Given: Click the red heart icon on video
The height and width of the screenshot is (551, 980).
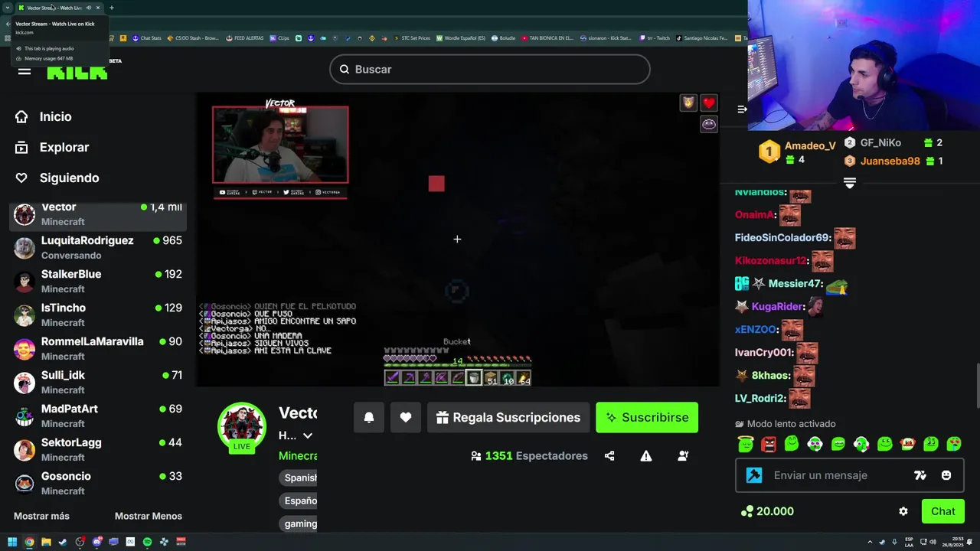Looking at the screenshot, I should (709, 103).
